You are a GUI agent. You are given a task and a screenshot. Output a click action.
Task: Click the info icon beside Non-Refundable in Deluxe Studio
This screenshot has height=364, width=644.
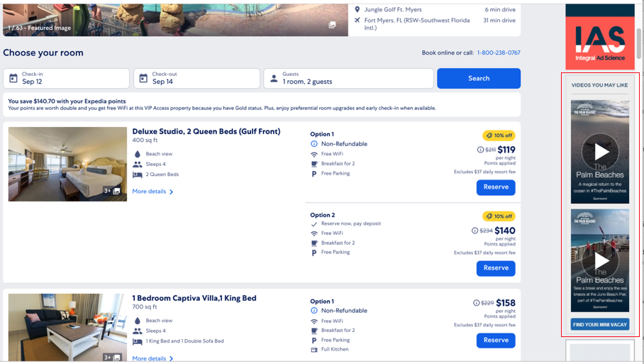click(x=314, y=144)
